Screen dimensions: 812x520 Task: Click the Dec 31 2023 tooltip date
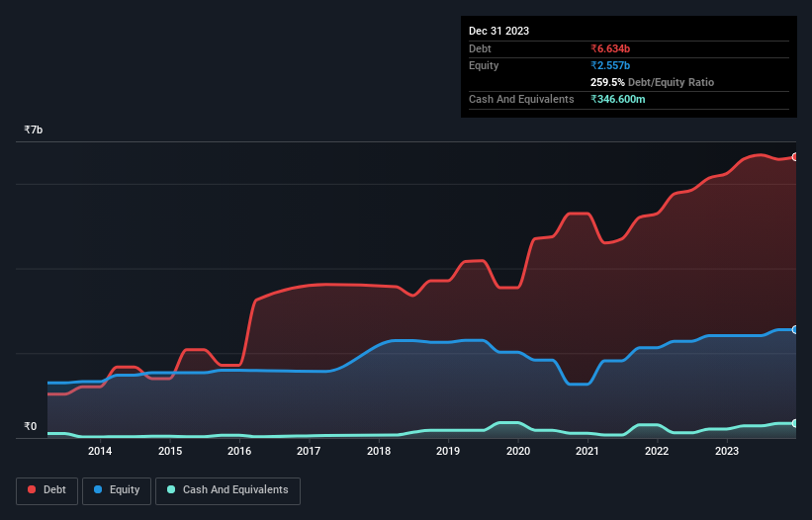(498, 31)
